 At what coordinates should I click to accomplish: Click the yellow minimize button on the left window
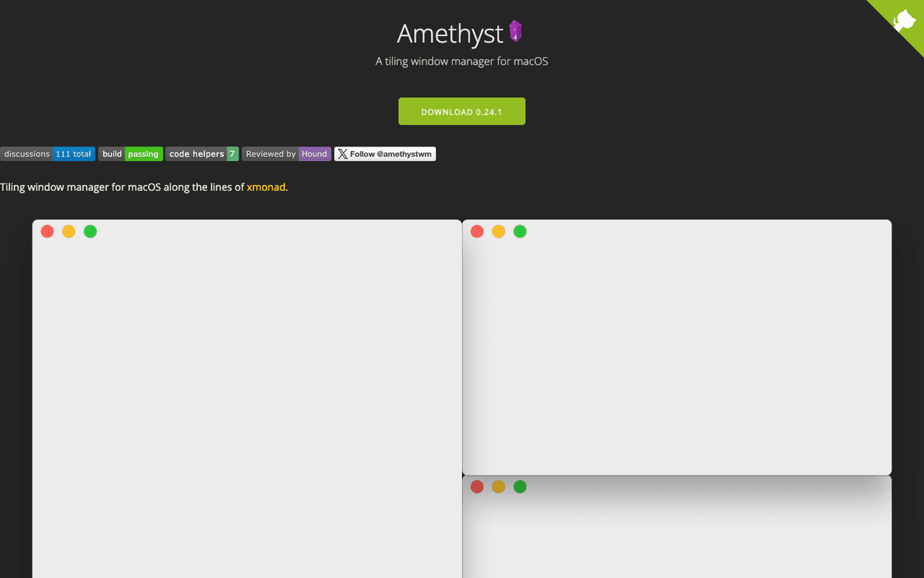[69, 230]
